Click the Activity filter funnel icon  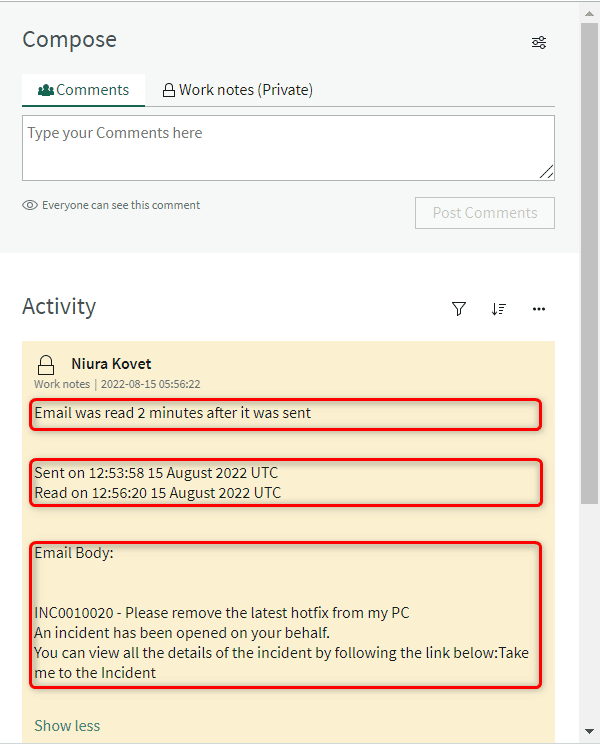click(x=459, y=309)
